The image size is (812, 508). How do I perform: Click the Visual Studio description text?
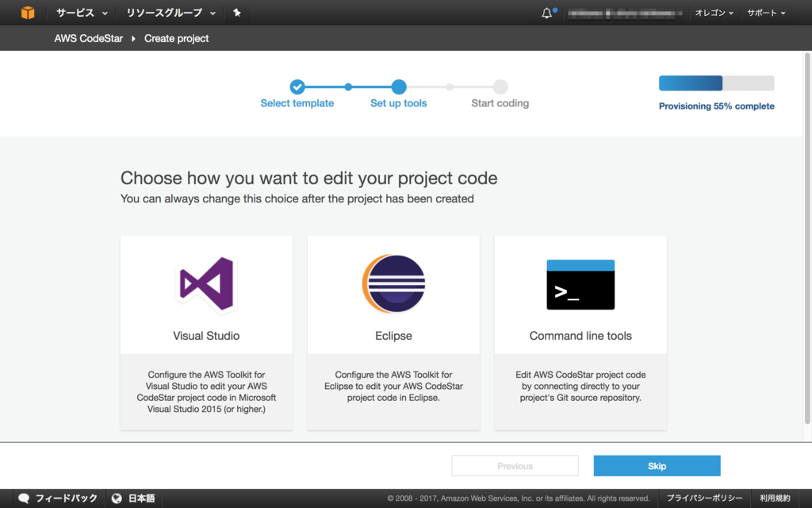click(x=206, y=392)
